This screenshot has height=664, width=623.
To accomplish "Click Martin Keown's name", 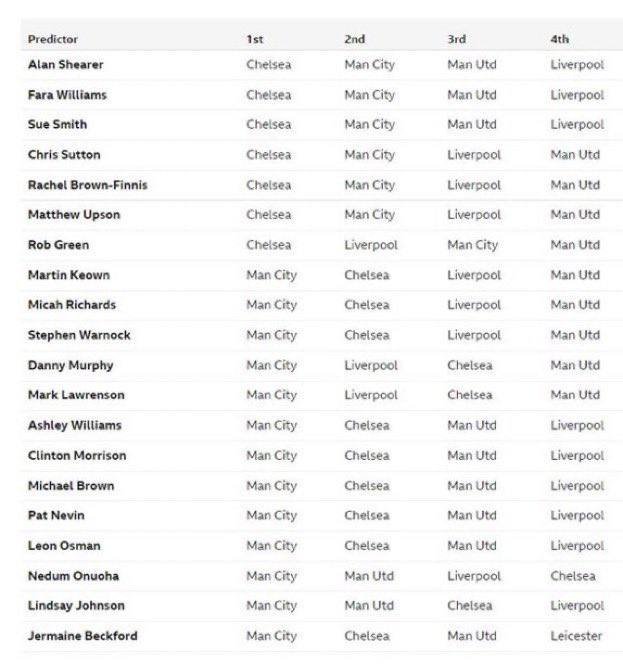I will pos(69,275).
